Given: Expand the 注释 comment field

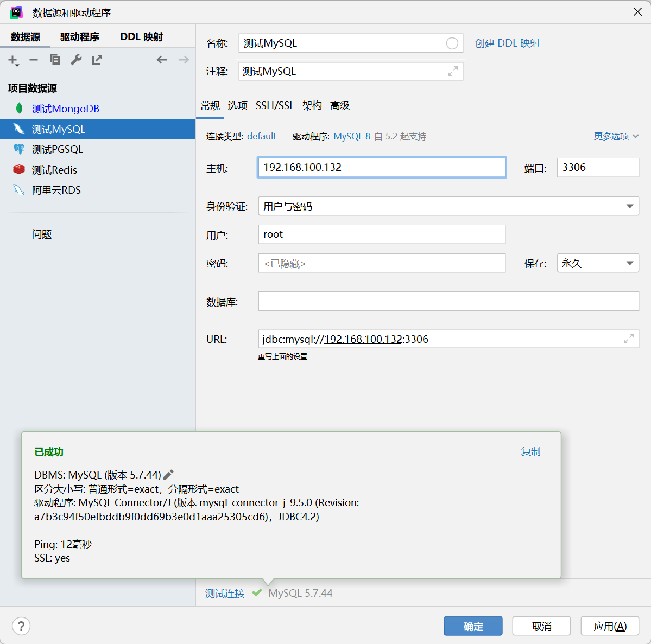Looking at the screenshot, I should pos(453,72).
